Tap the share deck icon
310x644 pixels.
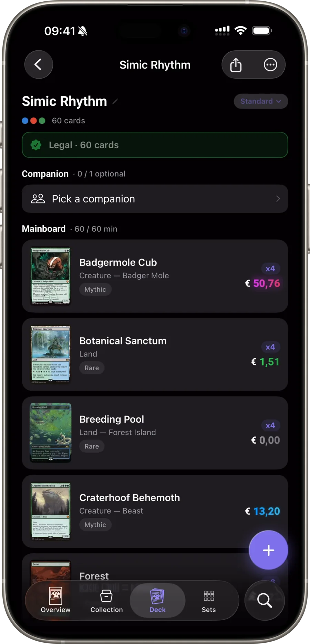pos(236,65)
